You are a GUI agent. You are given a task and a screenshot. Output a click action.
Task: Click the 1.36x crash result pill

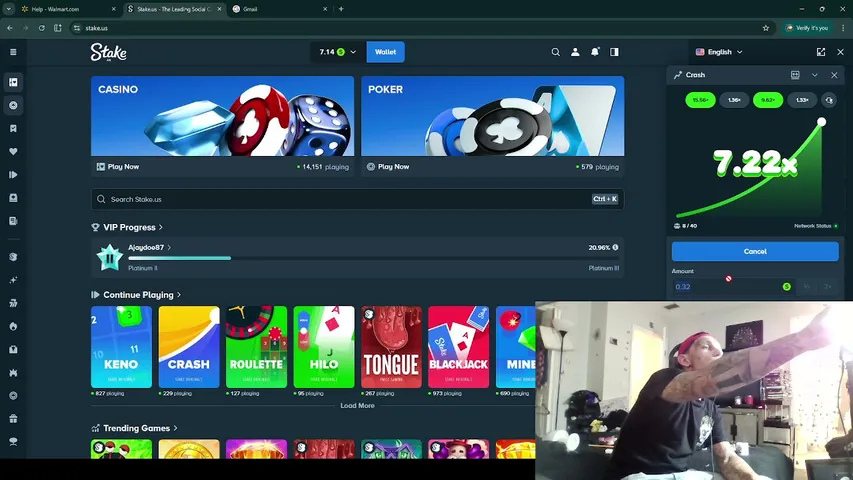[734, 100]
